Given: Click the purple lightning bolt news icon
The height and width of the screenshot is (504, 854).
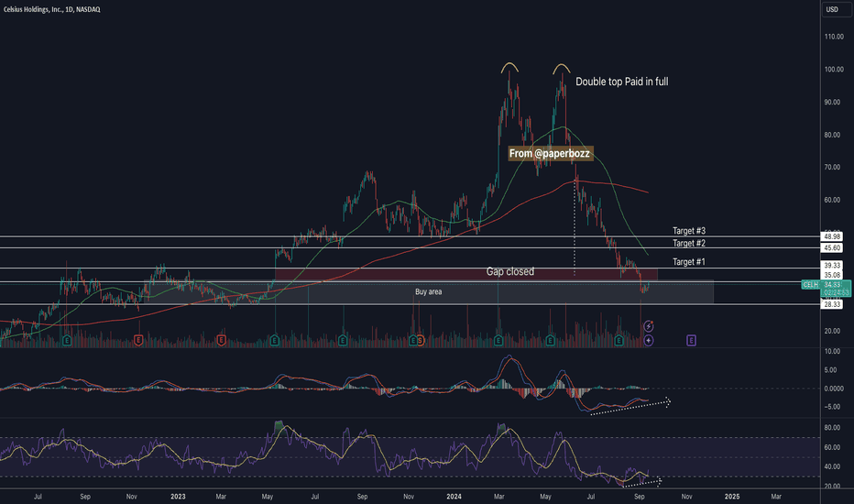Looking at the screenshot, I should (x=649, y=326).
